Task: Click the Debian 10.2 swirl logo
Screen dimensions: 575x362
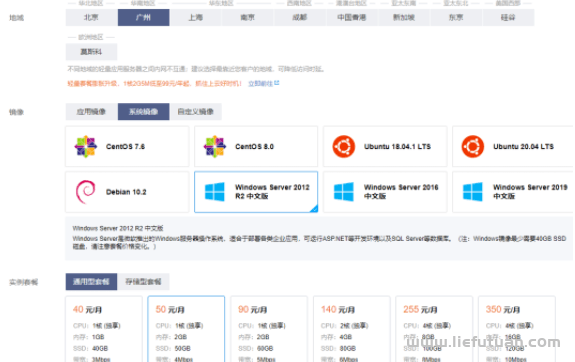Action: pyautogui.click(x=86, y=192)
